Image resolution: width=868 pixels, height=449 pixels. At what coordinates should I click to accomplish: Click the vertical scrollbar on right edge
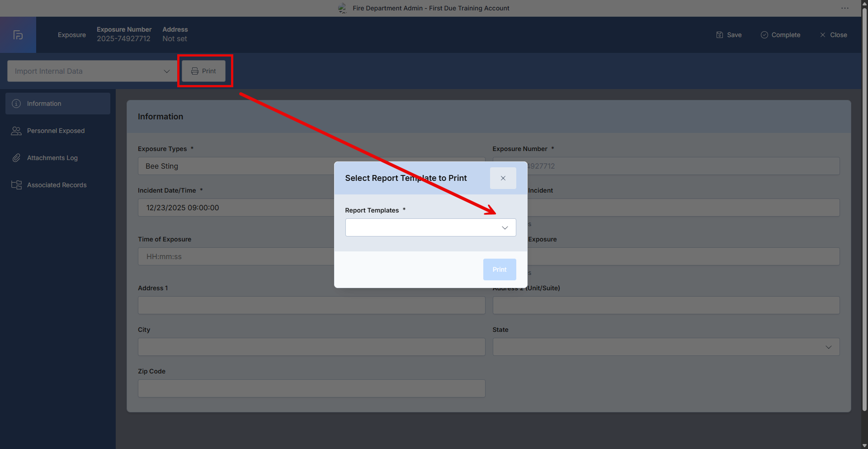pyautogui.click(x=864, y=203)
